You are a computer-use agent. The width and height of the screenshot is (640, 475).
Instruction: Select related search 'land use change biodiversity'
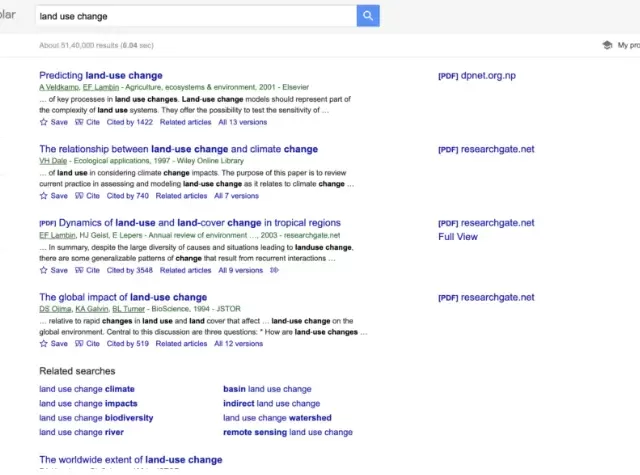(96, 418)
